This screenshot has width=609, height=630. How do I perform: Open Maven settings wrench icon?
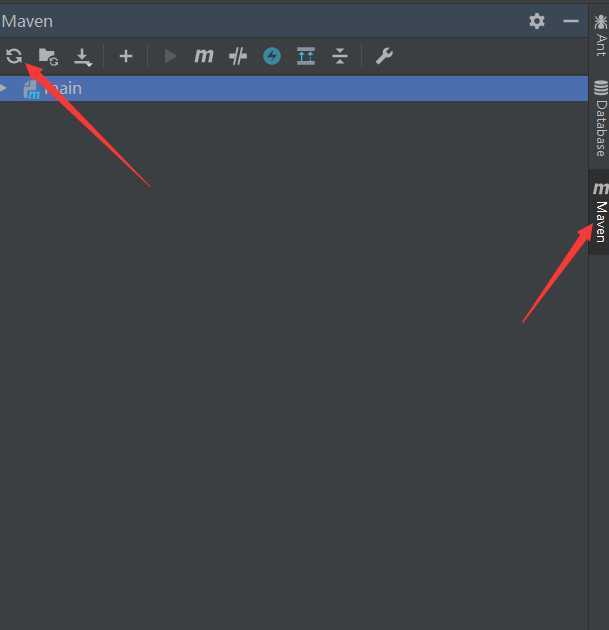[x=384, y=56]
